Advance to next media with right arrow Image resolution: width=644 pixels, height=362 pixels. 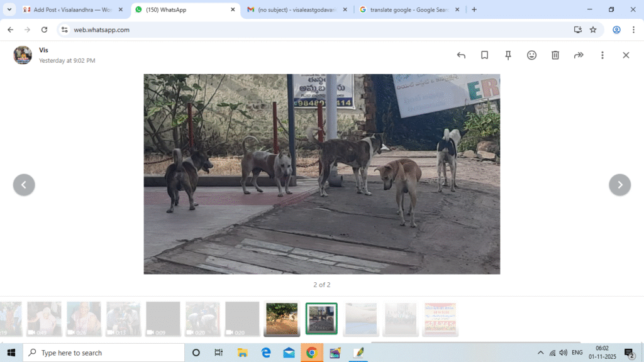click(x=619, y=185)
